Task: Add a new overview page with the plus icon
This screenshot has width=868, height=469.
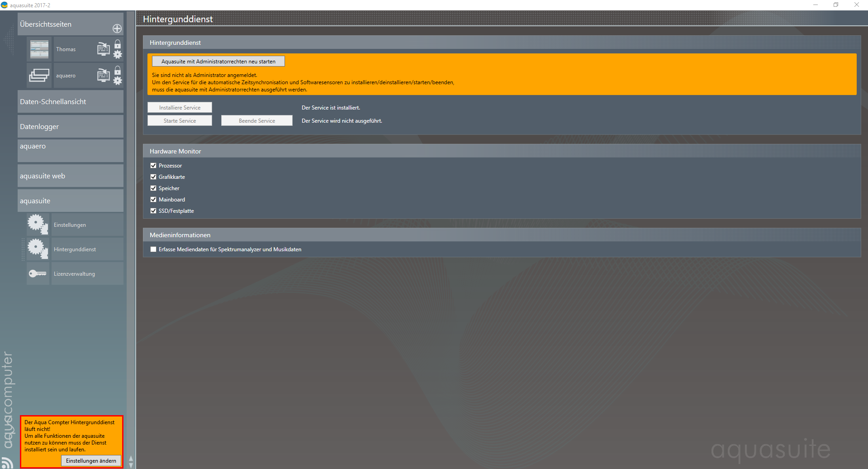Action: coord(117,29)
